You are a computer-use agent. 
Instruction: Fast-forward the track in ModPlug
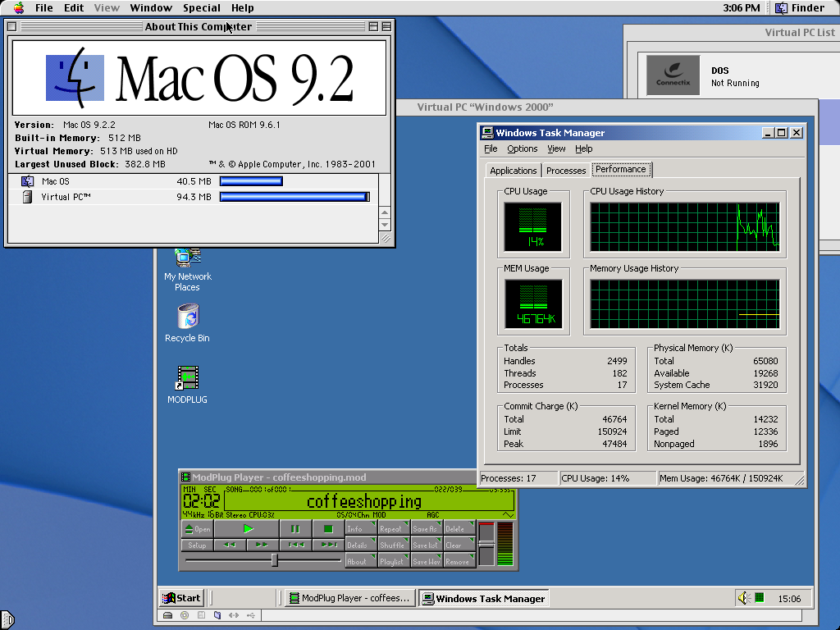(262, 545)
